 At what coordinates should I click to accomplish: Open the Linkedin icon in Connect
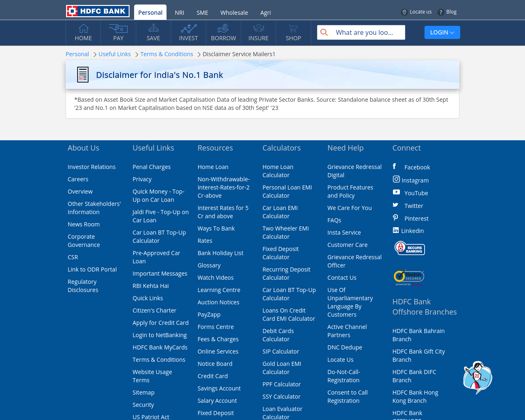coord(396,230)
